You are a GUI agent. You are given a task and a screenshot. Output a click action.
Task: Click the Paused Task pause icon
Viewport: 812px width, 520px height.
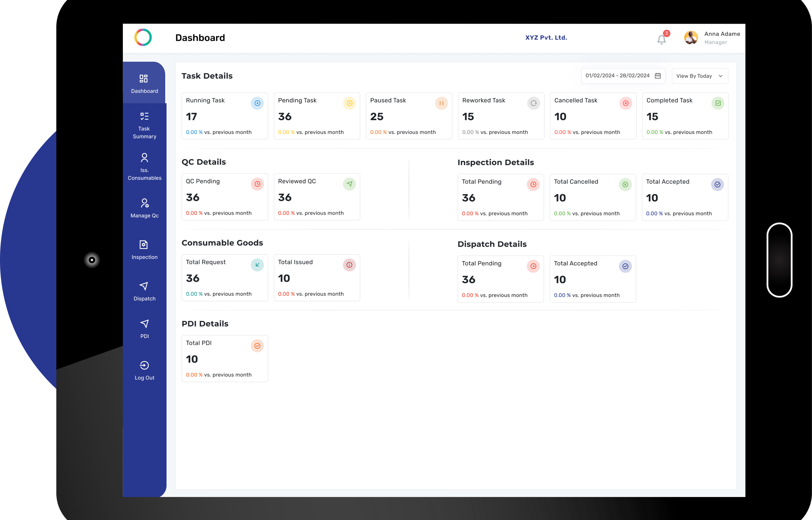442,103
